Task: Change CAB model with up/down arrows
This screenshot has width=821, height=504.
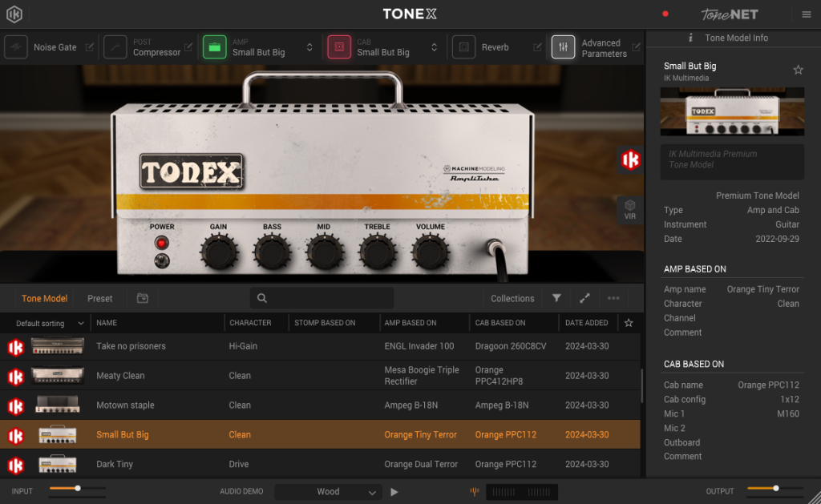Action: point(434,47)
